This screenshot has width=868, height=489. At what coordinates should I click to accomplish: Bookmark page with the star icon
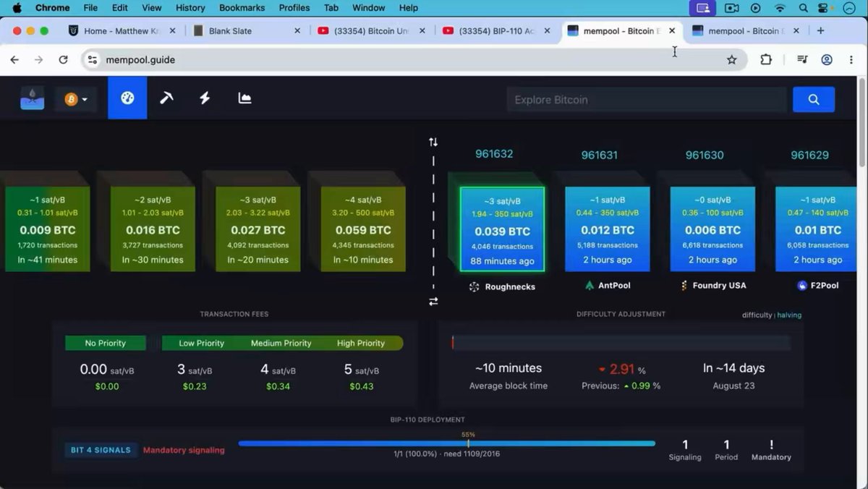coord(732,60)
